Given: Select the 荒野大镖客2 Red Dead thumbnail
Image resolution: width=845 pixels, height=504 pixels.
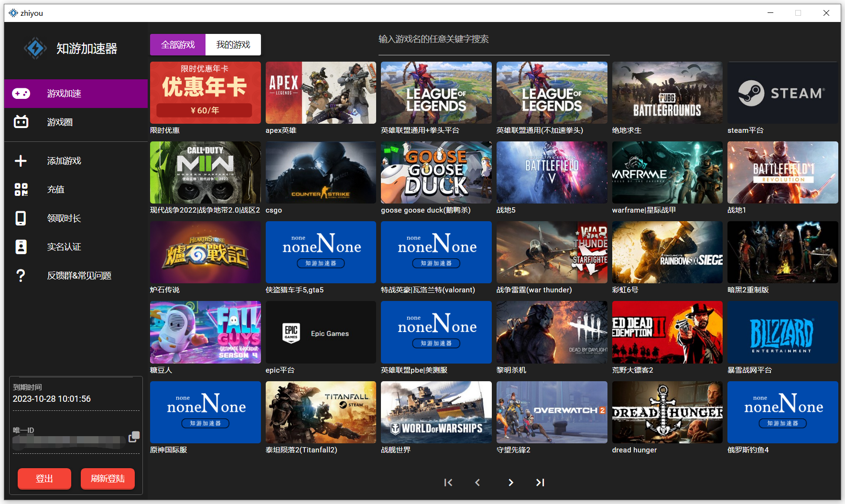Looking at the screenshot, I should point(667,332).
